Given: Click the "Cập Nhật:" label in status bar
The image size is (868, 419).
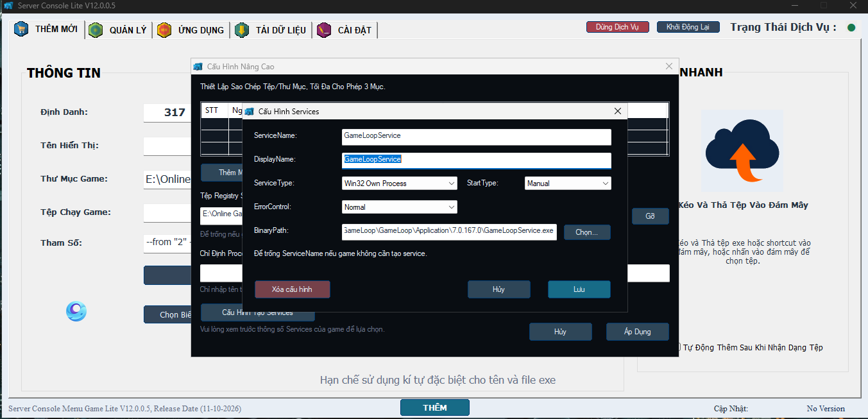Looking at the screenshot, I should pos(731,409).
